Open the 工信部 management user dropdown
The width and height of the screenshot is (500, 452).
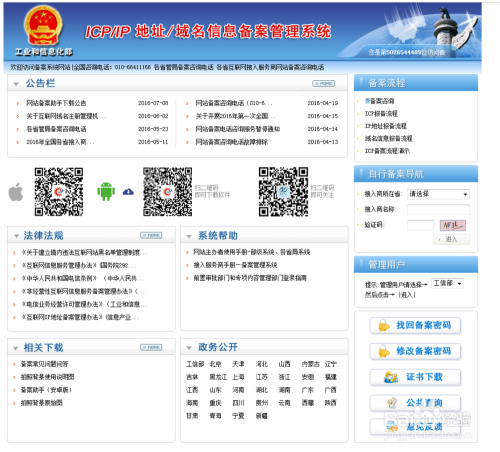point(447,283)
